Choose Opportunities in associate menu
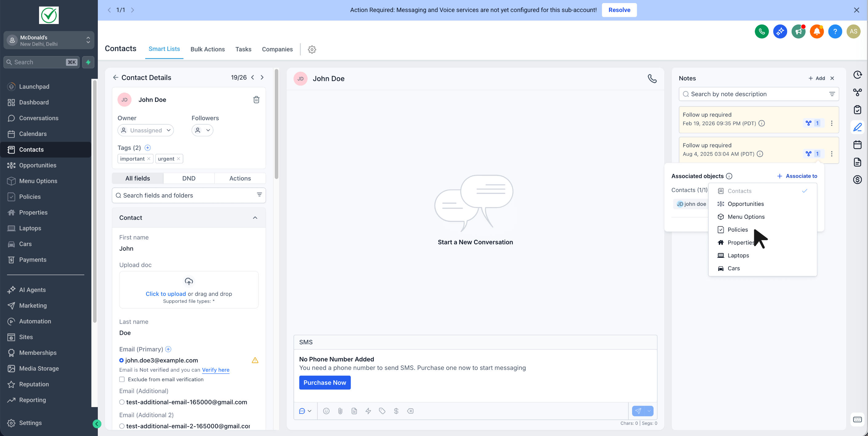This screenshot has width=868, height=436. point(745,204)
